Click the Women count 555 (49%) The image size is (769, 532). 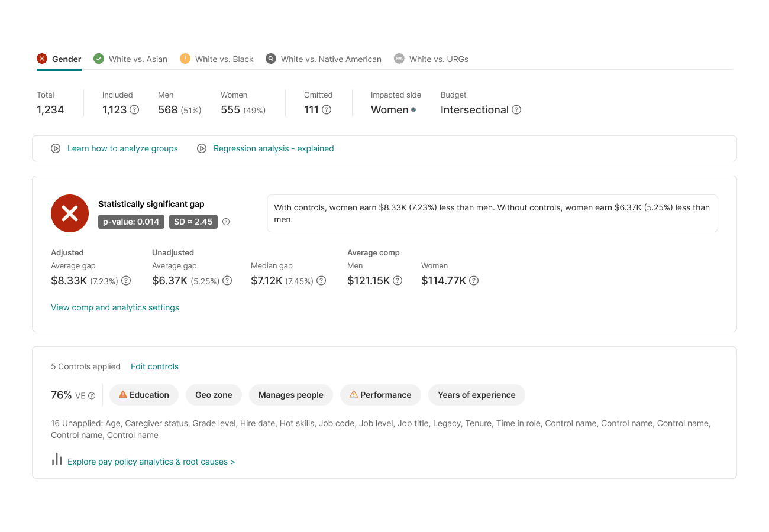click(x=243, y=110)
